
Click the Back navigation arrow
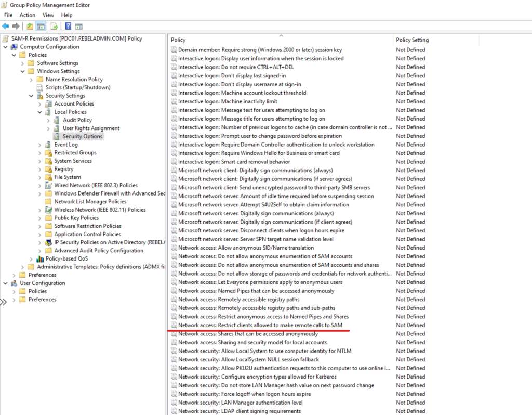click(5, 25)
